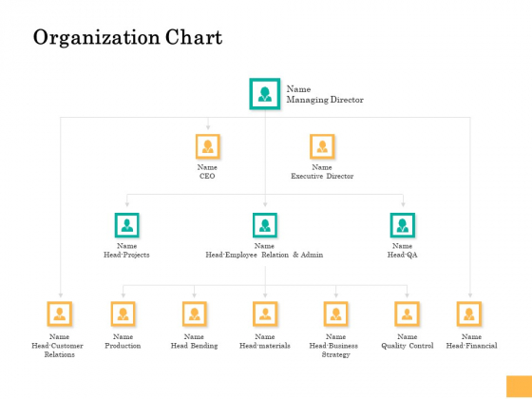Image resolution: width=532 pixels, height=399 pixels.
Task: Click the Head QA person icon
Action: [x=403, y=225]
